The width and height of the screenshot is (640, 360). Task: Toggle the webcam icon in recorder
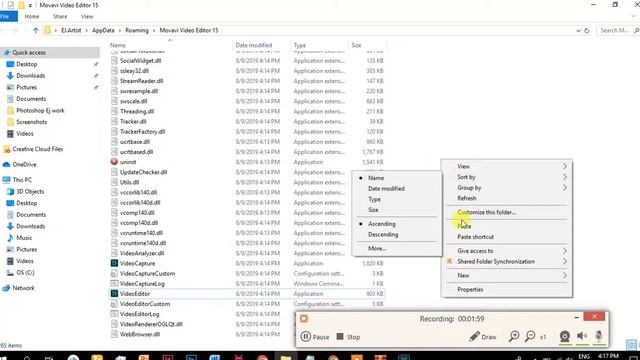click(564, 336)
